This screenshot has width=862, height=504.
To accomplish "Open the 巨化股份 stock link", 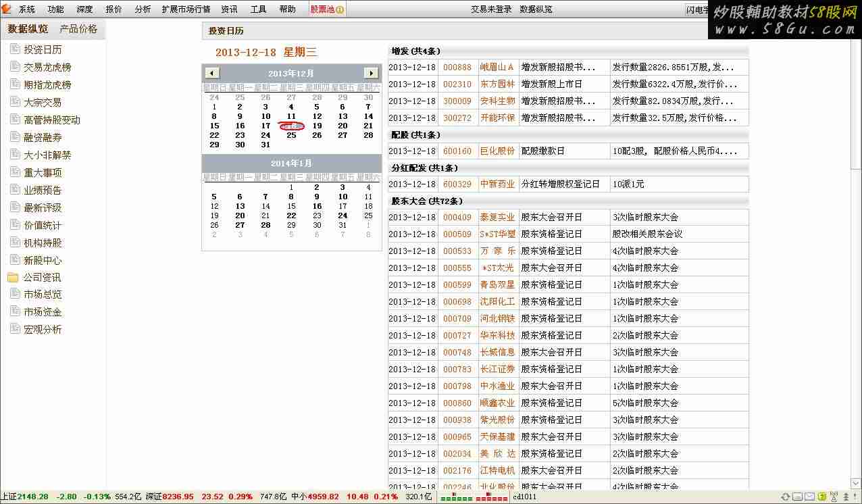I will click(497, 151).
